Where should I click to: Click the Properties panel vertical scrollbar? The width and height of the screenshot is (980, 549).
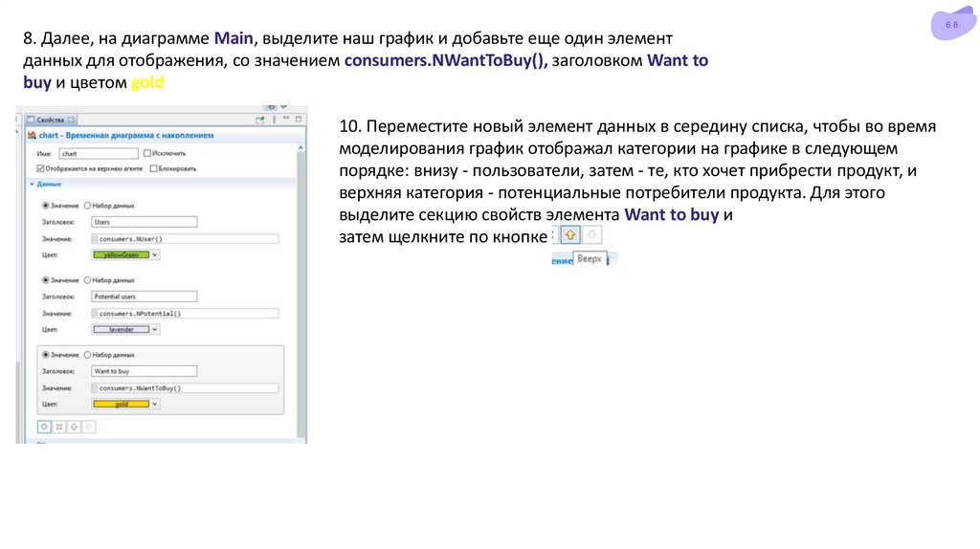point(301,294)
